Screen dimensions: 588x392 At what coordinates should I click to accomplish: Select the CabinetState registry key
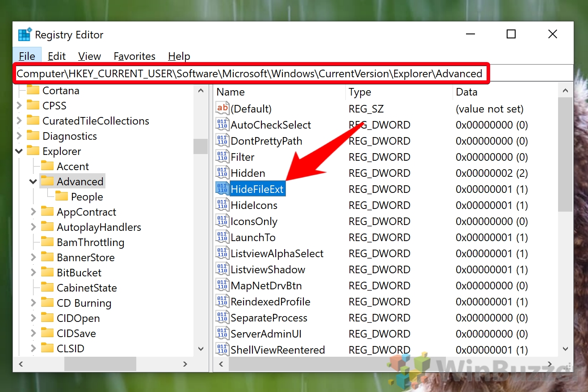81,288
